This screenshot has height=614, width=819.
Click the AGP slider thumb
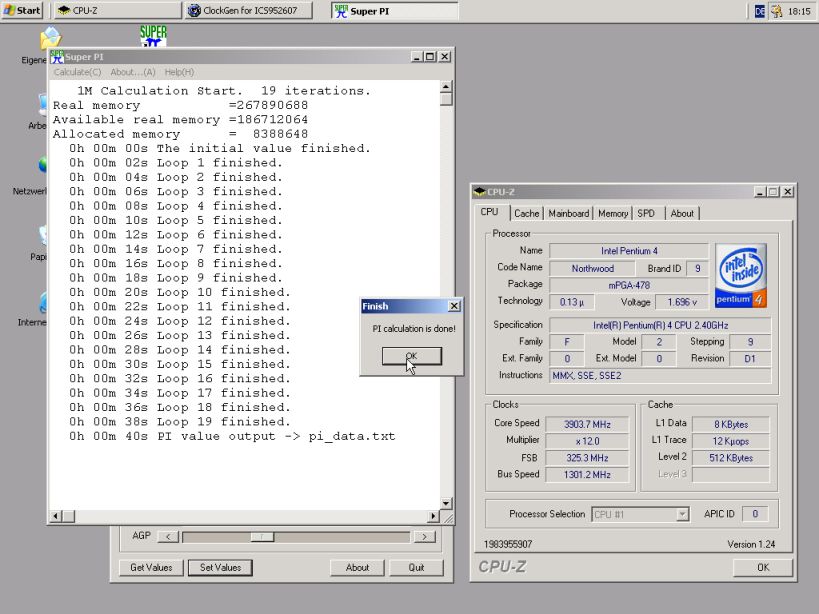tap(262, 536)
